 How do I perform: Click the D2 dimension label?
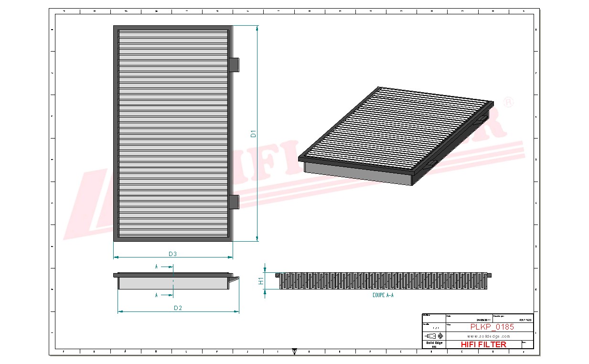click(x=178, y=308)
